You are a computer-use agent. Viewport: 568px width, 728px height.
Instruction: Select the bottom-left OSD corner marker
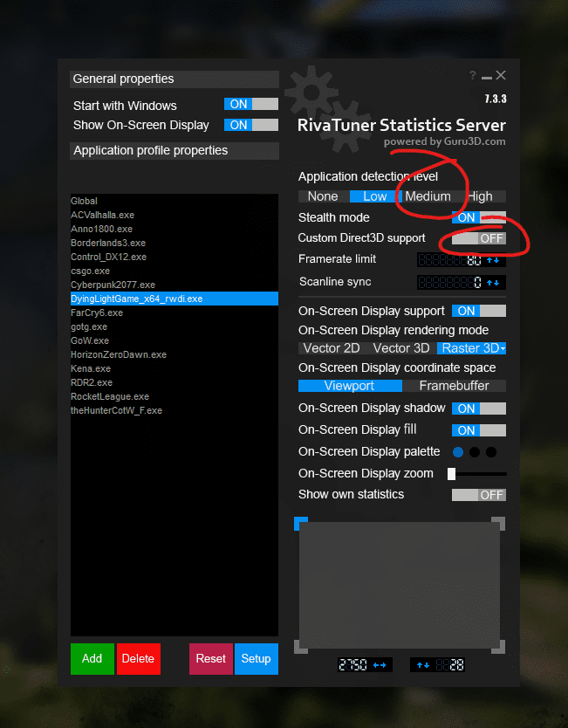[x=301, y=647]
